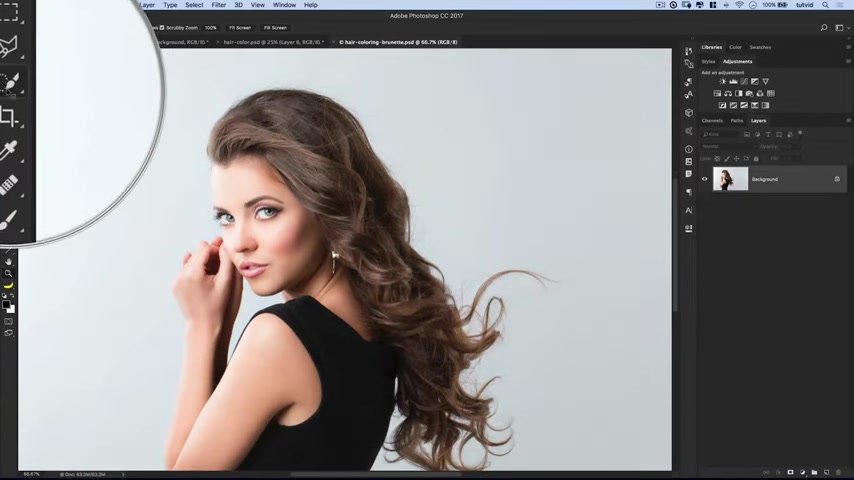This screenshot has width=854, height=480.
Task: Click the Fill Screen button
Action: pos(275,28)
